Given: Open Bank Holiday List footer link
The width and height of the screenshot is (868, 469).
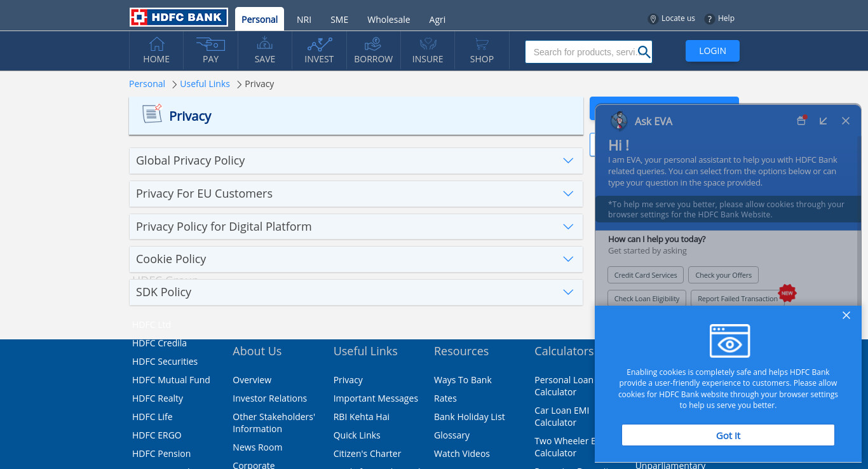Looking at the screenshot, I should tap(470, 417).
